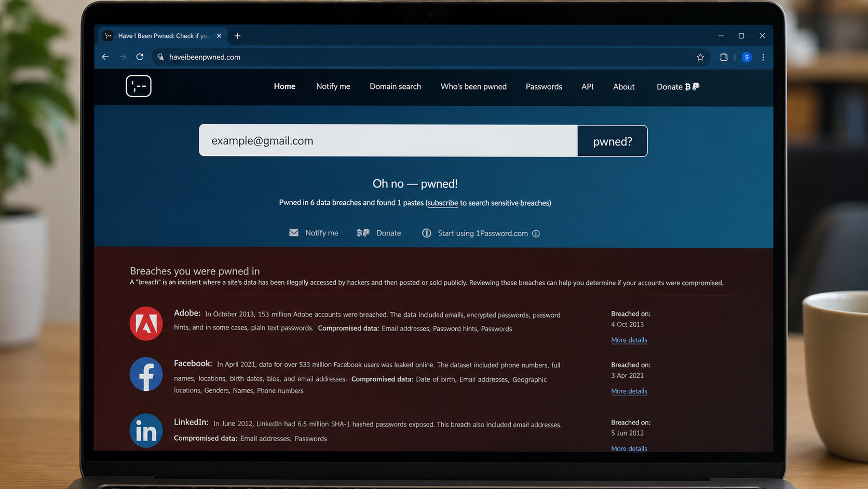Click the LinkedIn breach logo
The image size is (868, 489).
pyautogui.click(x=146, y=430)
